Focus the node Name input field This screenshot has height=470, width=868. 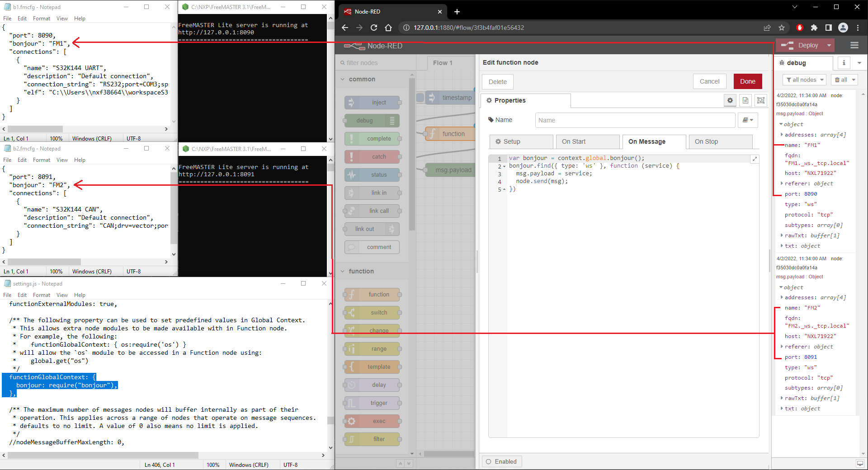pyautogui.click(x=635, y=120)
